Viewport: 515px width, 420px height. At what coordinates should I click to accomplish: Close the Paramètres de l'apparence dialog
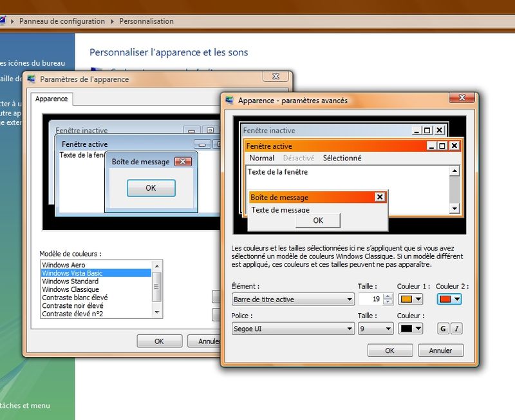point(276,76)
